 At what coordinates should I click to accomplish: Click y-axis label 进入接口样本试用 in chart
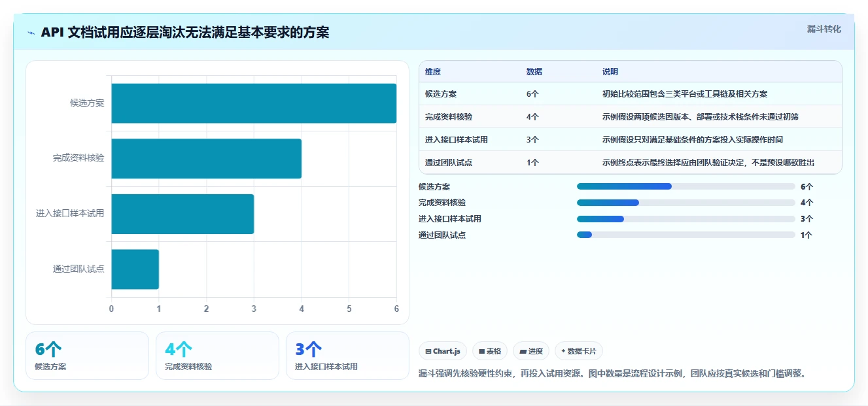point(70,214)
